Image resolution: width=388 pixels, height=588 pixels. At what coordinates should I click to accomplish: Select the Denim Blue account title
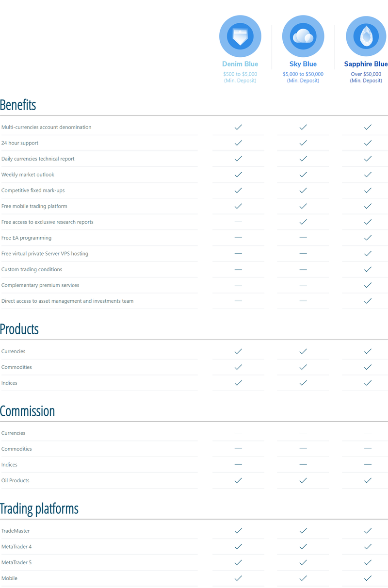[240, 64]
